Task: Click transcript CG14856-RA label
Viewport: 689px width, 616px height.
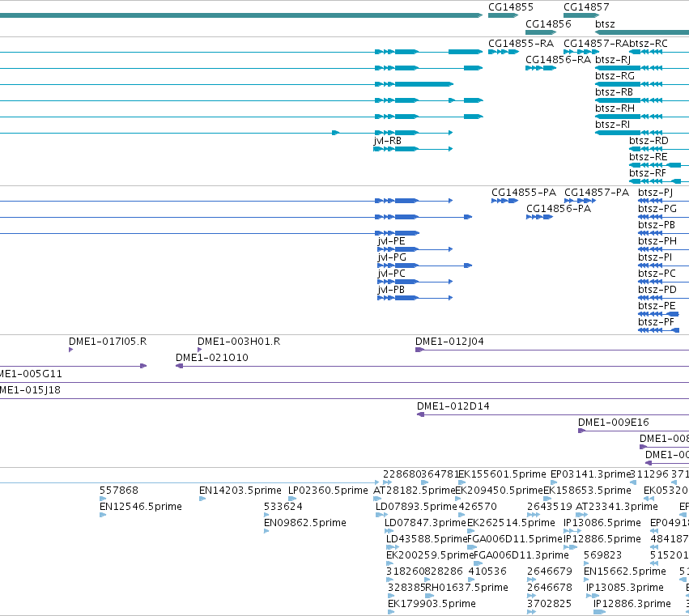Action: click(x=558, y=60)
